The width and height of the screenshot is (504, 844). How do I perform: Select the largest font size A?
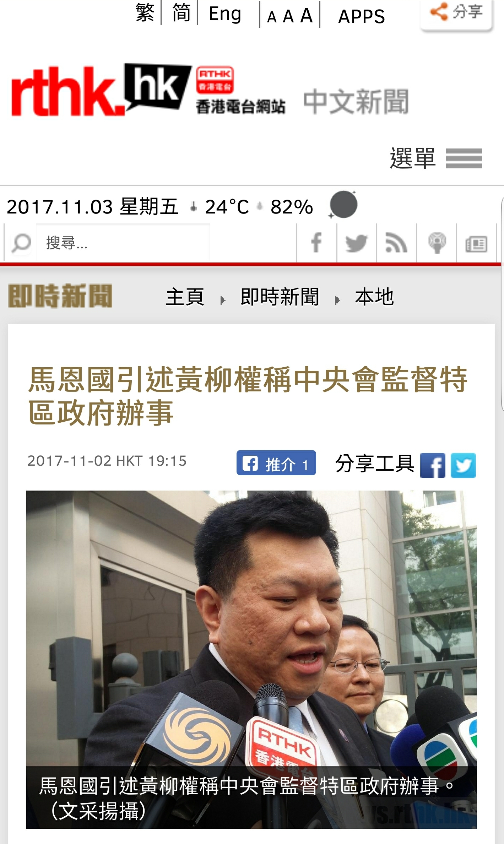(307, 15)
